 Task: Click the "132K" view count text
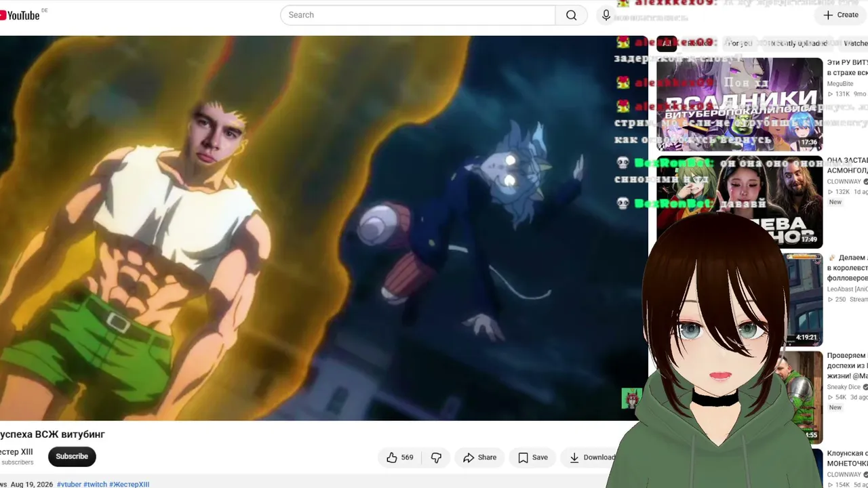[842, 192]
